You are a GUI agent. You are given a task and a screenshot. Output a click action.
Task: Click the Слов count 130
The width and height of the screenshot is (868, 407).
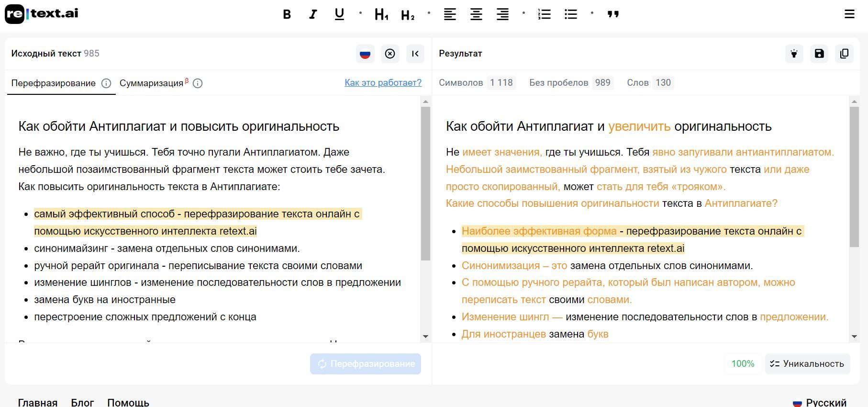pyautogui.click(x=663, y=83)
